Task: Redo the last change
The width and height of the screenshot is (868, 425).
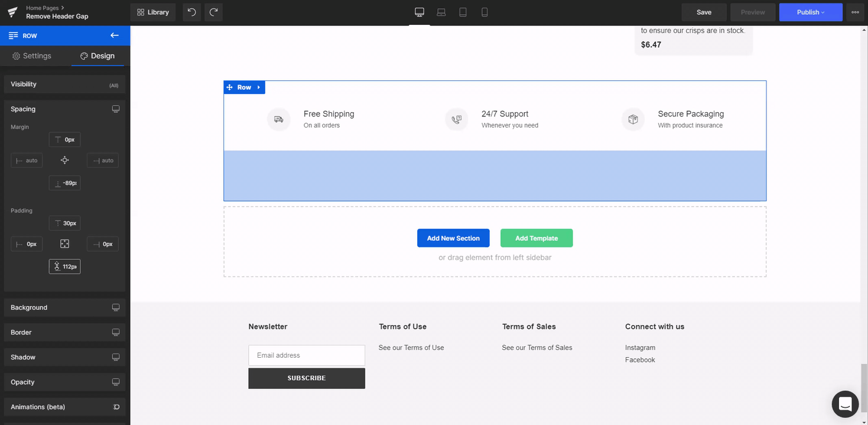Action: coord(214,12)
